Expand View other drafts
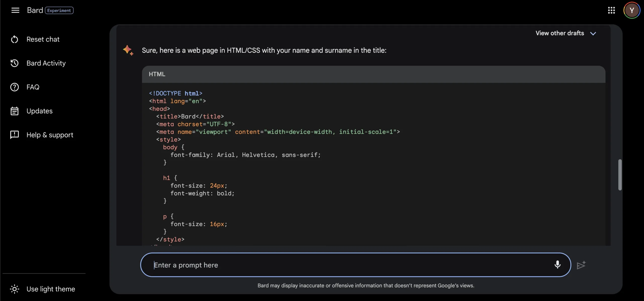 click(559, 33)
